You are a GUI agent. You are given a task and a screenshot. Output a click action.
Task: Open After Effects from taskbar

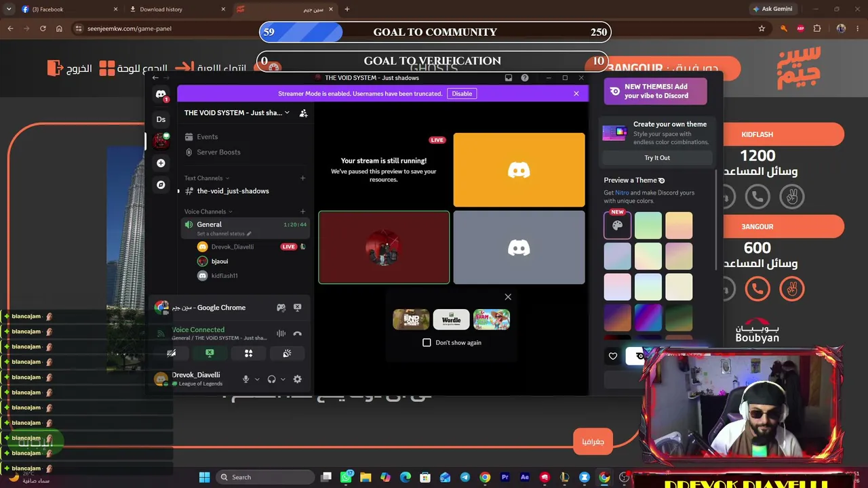524,477
